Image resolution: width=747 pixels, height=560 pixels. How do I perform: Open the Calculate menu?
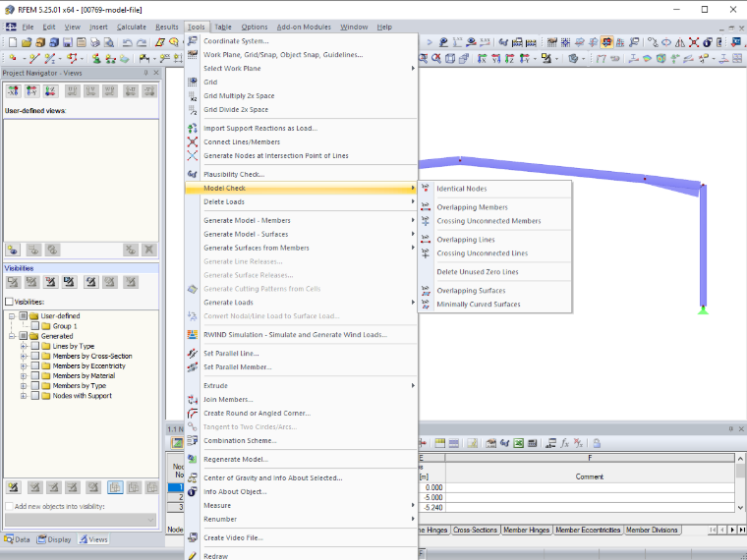point(132,28)
